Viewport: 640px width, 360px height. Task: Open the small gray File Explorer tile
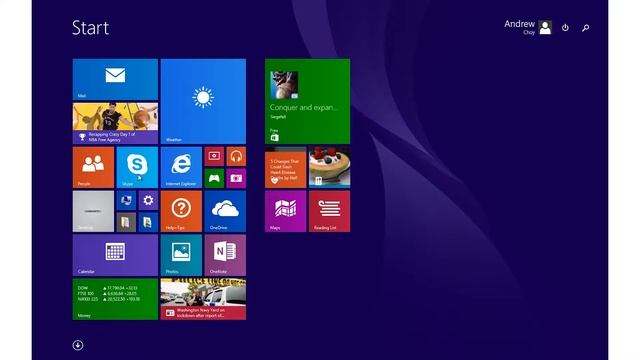pyautogui.click(x=126, y=222)
